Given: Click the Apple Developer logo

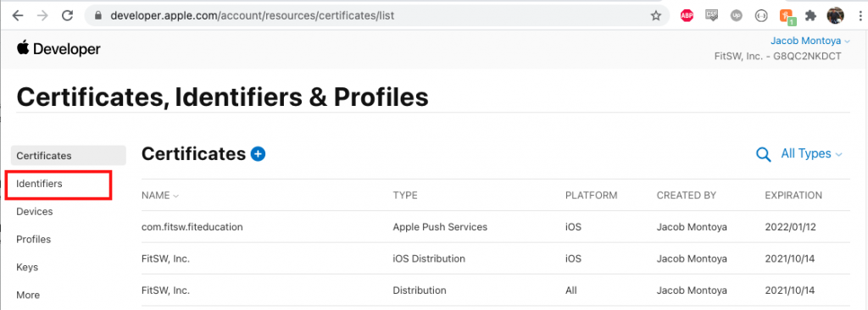Looking at the screenshot, I should click(58, 49).
